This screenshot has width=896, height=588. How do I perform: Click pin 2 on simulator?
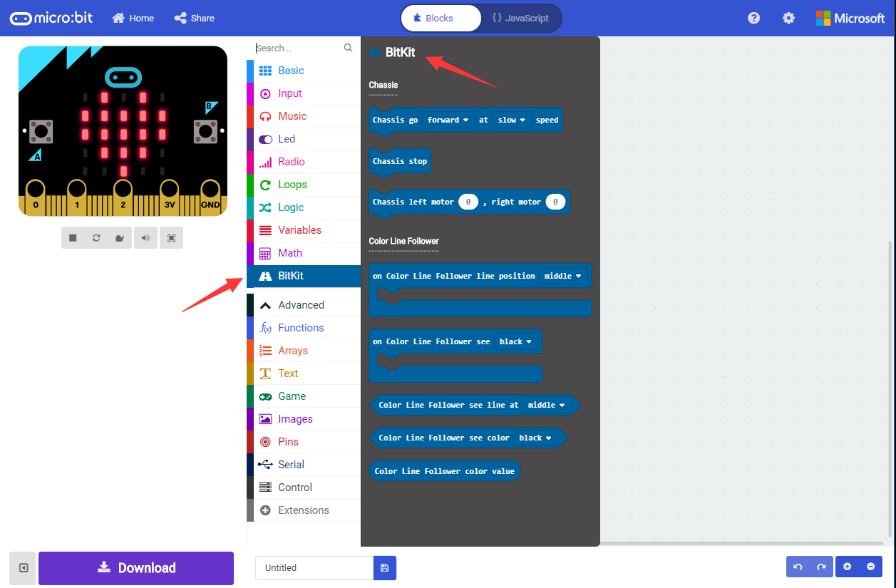click(123, 197)
